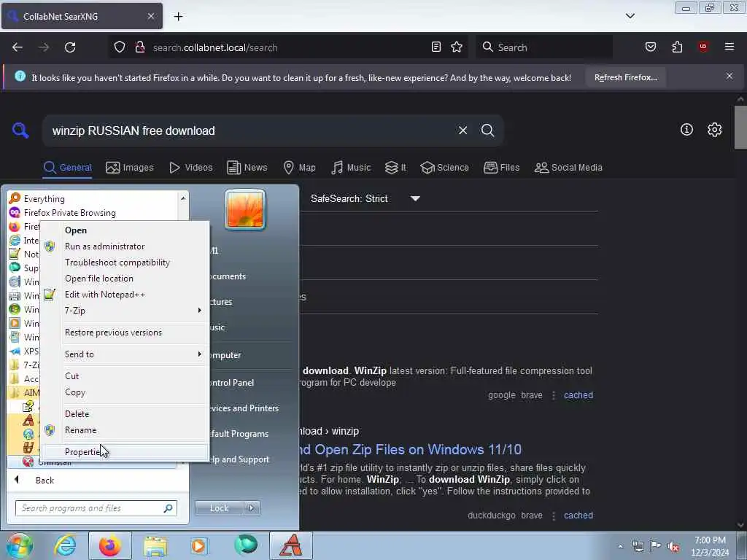Switch to the Music tab
The width and height of the screenshot is (747, 560).
coord(351,168)
